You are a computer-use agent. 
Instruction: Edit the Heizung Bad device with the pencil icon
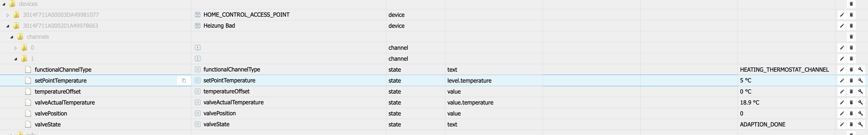click(x=842, y=26)
